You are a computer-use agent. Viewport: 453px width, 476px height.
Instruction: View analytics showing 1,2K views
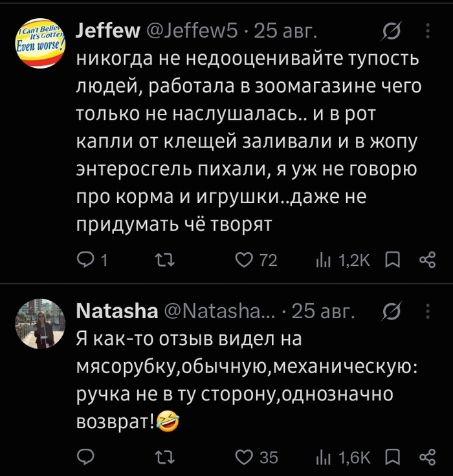point(344,261)
